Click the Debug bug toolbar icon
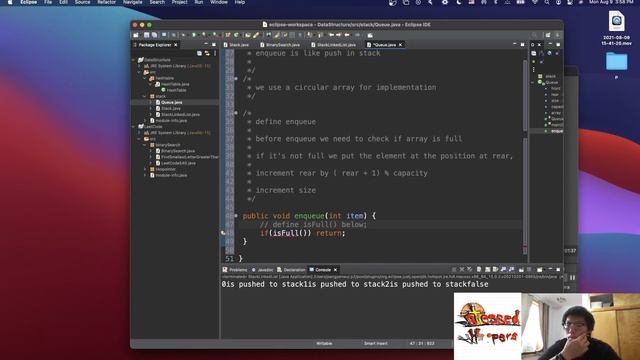Viewport: 640px width, 360px height. point(183,35)
